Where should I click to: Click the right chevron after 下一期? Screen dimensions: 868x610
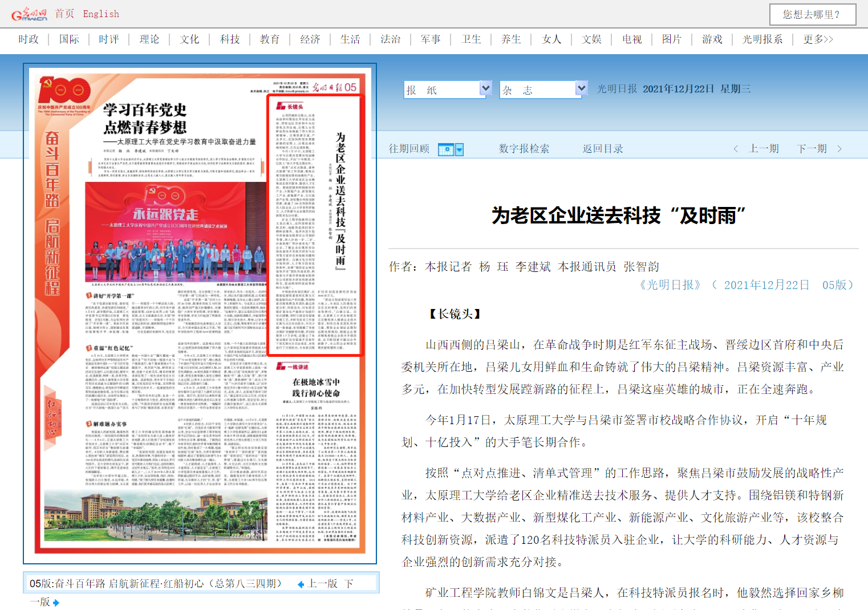click(x=839, y=149)
